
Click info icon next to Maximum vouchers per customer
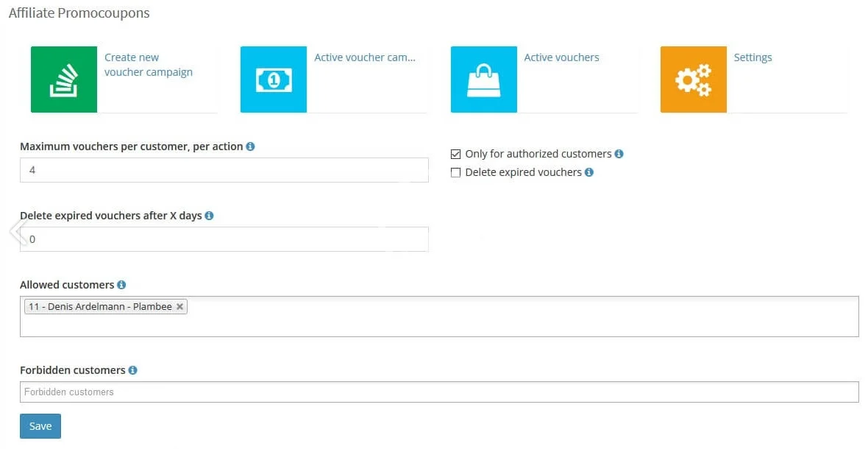pyautogui.click(x=250, y=146)
